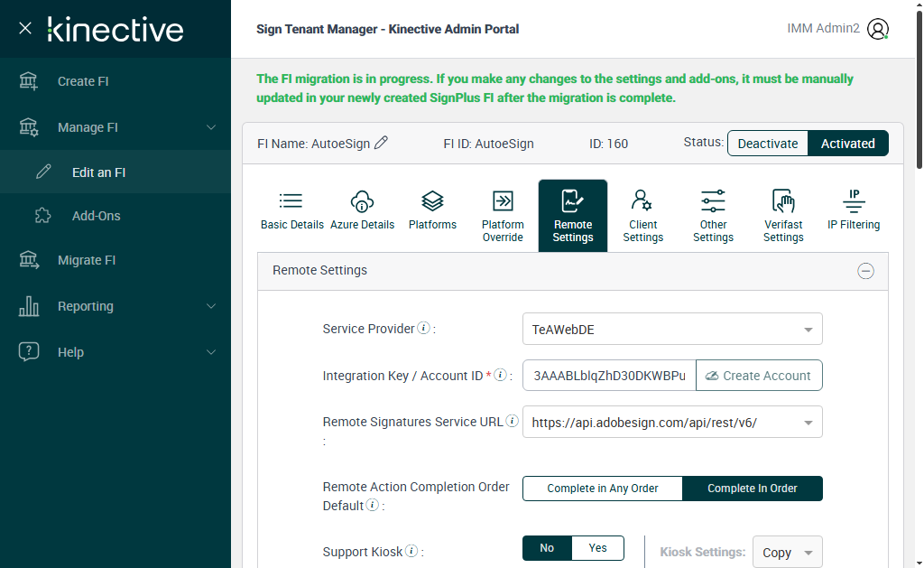Image resolution: width=924 pixels, height=568 pixels.
Task: Click the Help question bubble icon
Action: coord(29,351)
